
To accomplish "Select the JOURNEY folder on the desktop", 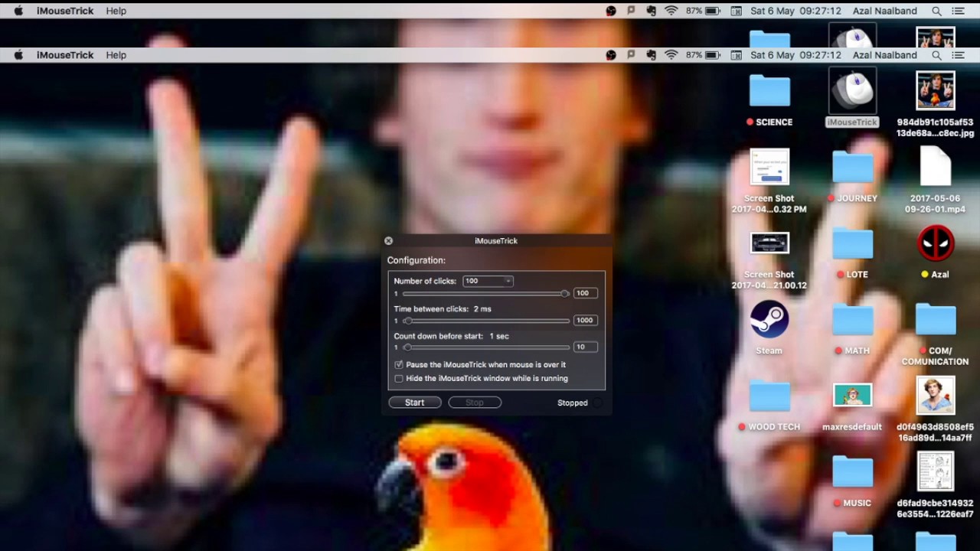I will (852, 168).
